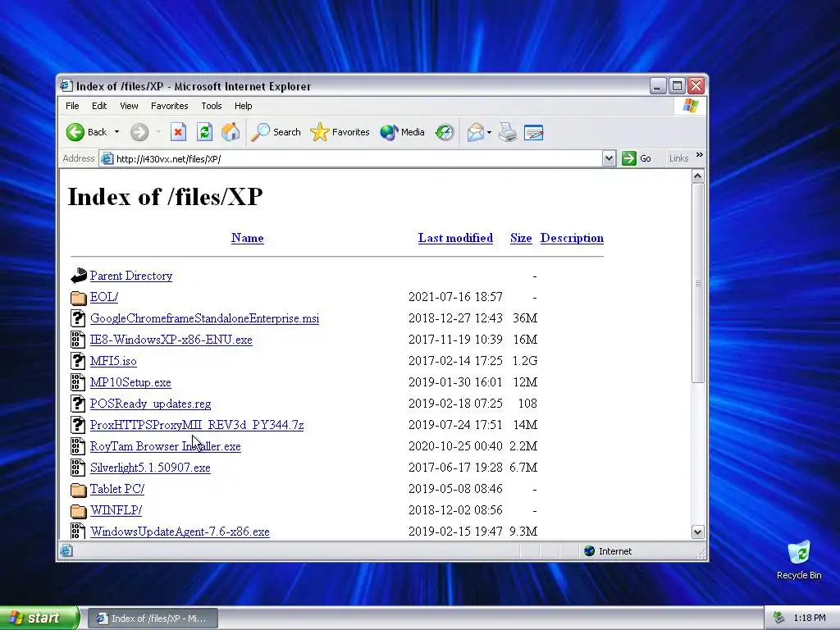Open the Parent Directory link
This screenshot has height=630, width=840.
pyautogui.click(x=131, y=276)
